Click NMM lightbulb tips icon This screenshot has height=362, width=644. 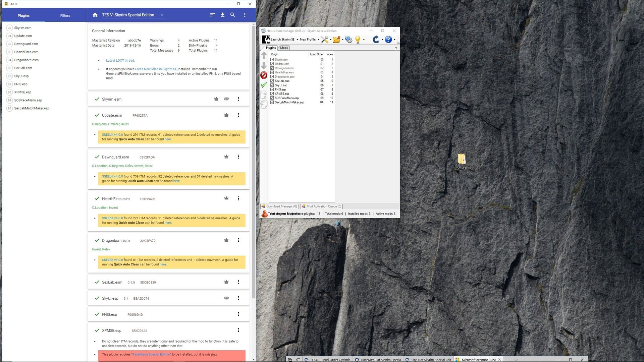[358, 40]
